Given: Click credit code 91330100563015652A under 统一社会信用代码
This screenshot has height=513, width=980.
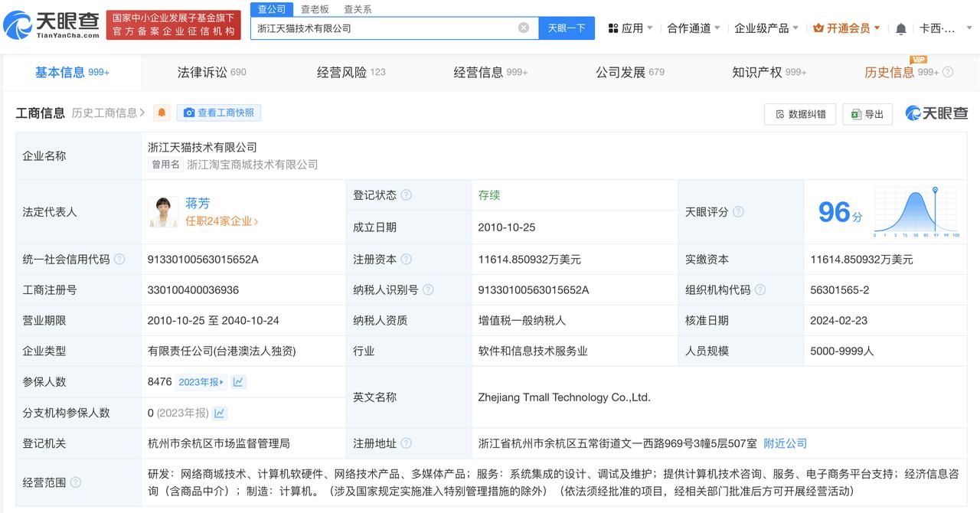Looking at the screenshot, I should (203, 260).
